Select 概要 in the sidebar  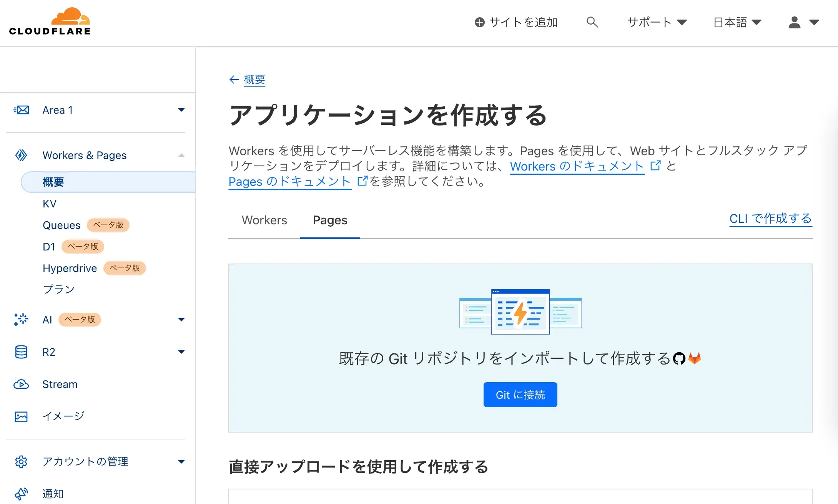54,182
